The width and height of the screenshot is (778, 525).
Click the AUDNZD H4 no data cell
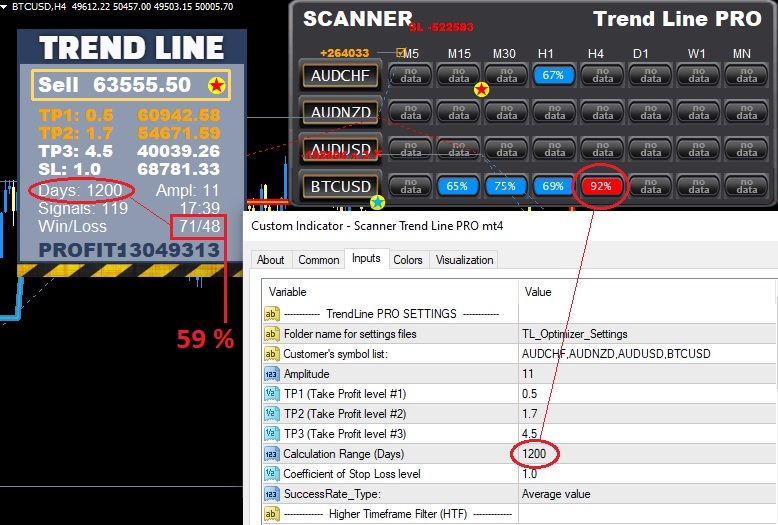[x=602, y=112]
